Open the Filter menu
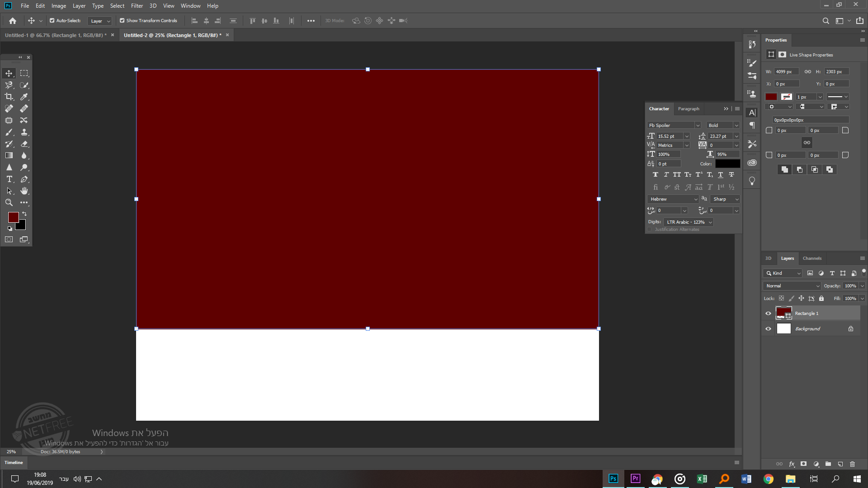 tap(137, 6)
